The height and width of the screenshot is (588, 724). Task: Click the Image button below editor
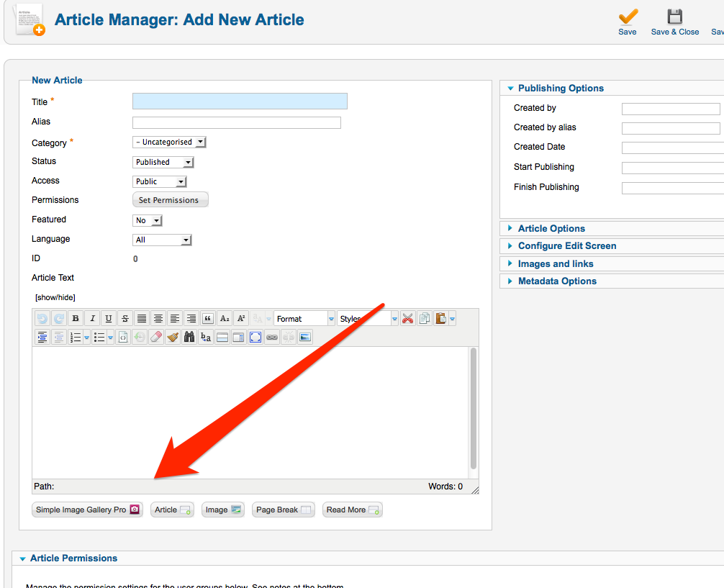tap(223, 510)
